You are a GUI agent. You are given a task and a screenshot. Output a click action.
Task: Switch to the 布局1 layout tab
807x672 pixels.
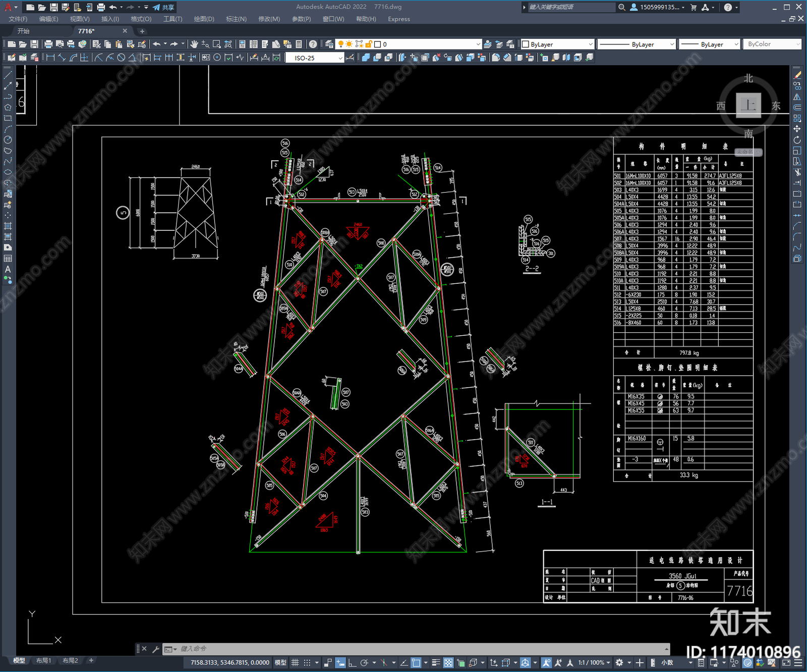[x=44, y=660]
